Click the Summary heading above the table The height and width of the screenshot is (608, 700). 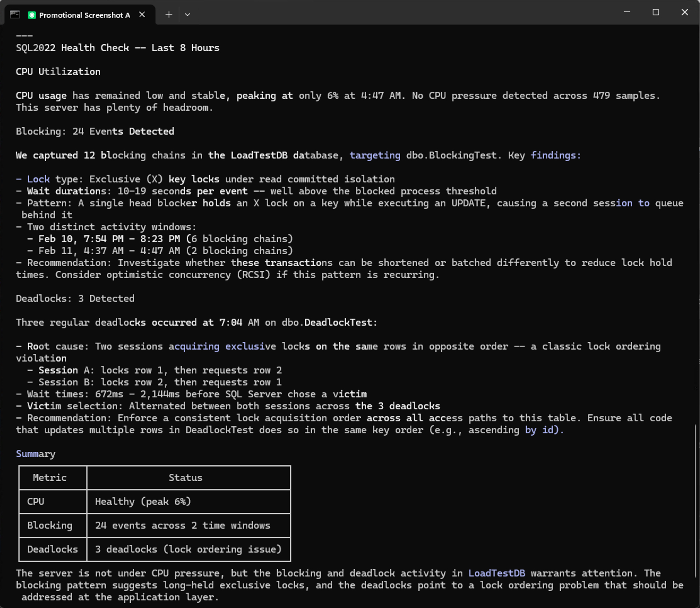coord(35,454)
